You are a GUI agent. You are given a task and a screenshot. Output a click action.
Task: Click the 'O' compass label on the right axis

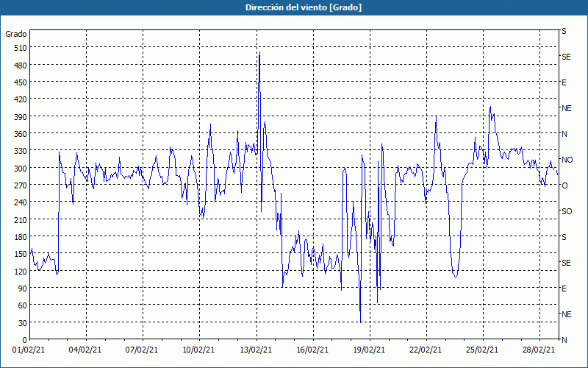(564, 185)
